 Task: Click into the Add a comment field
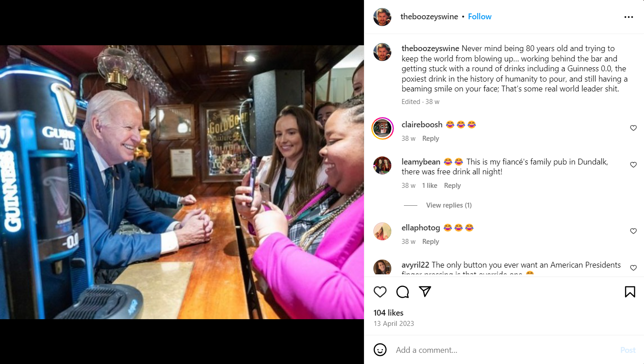[x=503, y=350]
